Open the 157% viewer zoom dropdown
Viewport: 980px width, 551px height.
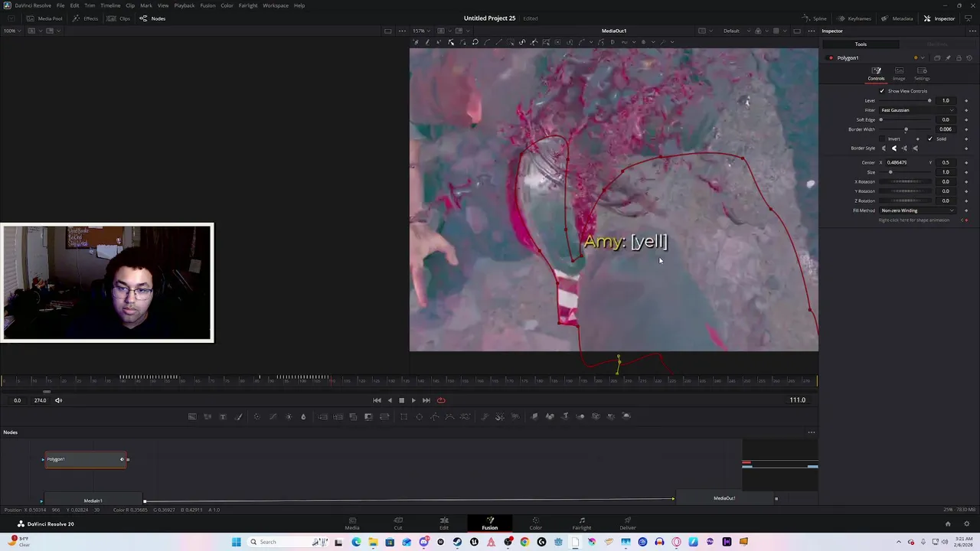pyautogui.click(x=422, y=31)
